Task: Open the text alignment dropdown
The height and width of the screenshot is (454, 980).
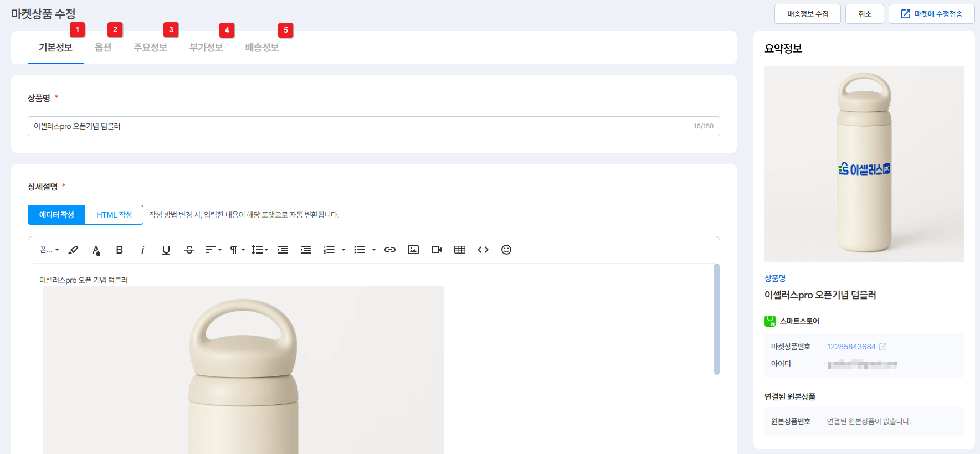Action: pos(213,250)
